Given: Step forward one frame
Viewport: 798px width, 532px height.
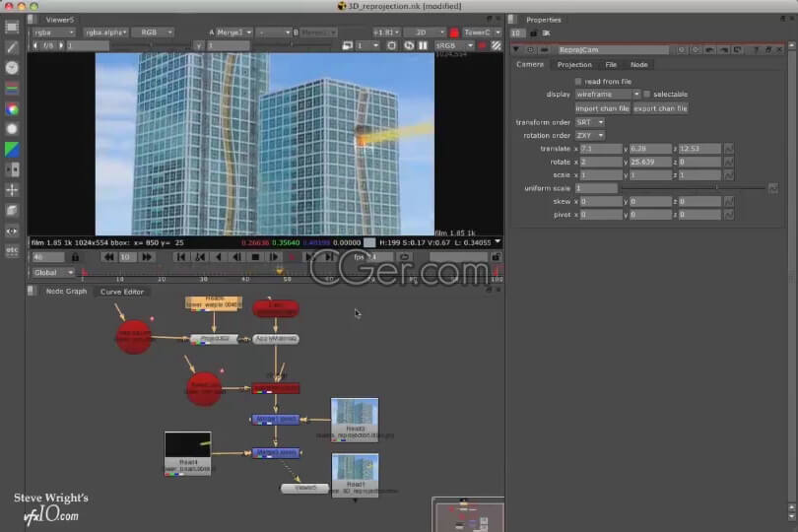Looking at the screenshot, I should [274, 257].
